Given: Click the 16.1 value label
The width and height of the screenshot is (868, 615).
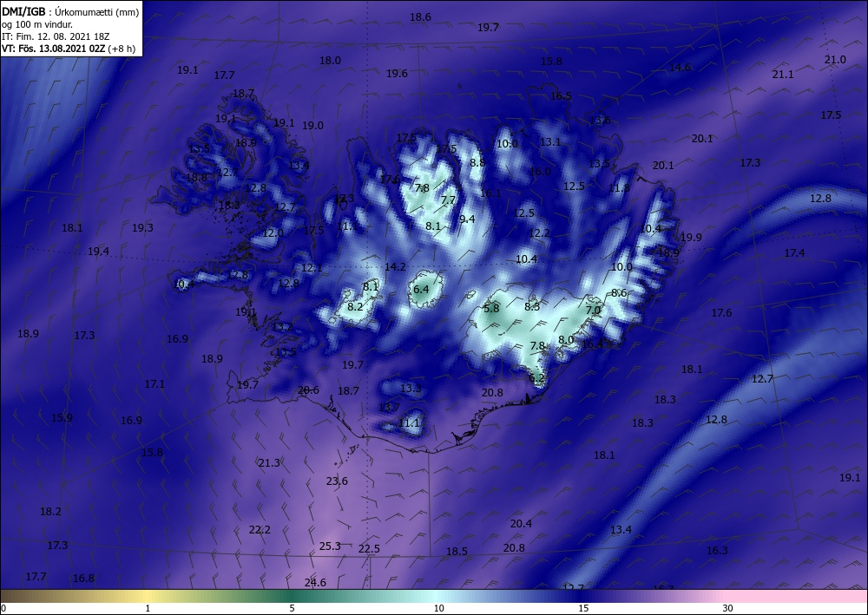Looking at the screenshot, I should click(490, 193).
